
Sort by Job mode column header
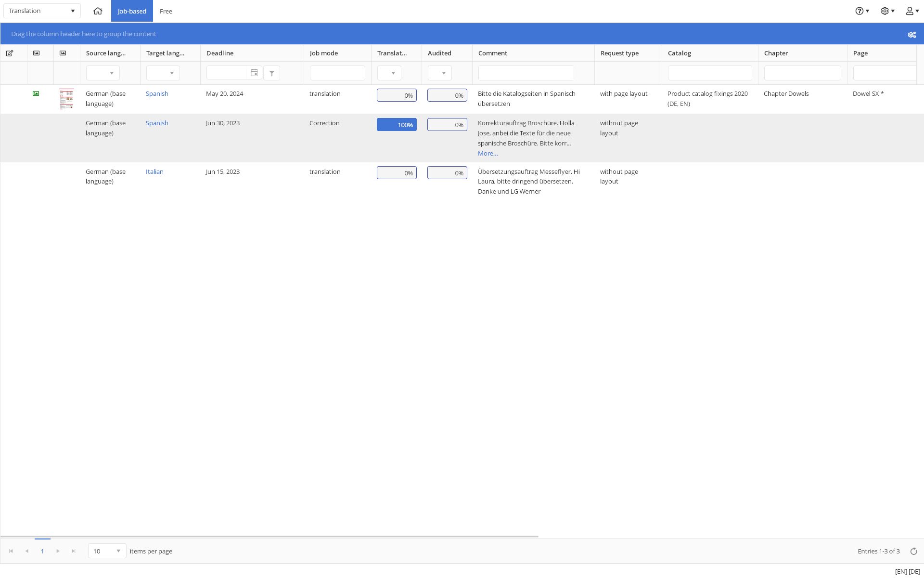tap(324, 53)
